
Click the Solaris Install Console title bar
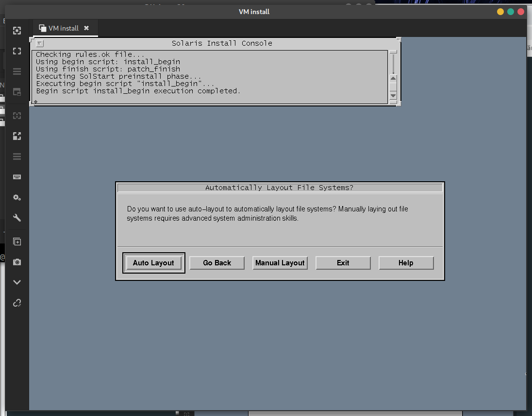click(222, 43)
